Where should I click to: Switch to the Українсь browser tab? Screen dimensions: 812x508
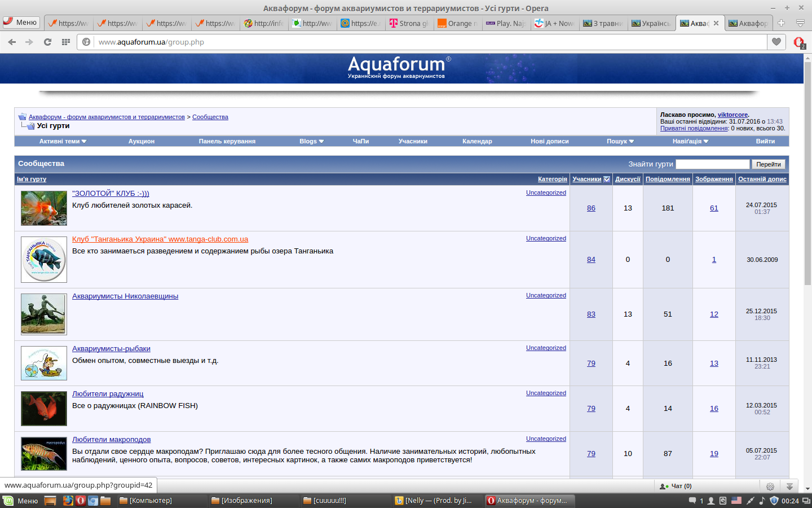tap(651, 23)
